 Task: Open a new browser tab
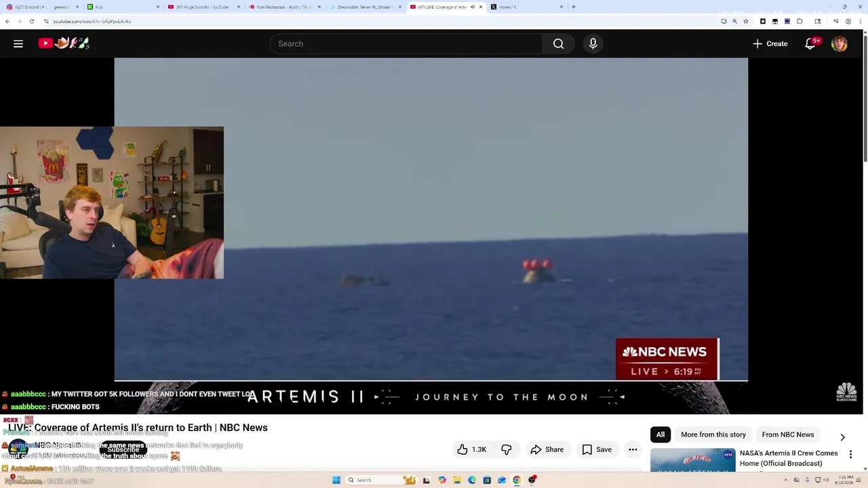click(574, 7)
